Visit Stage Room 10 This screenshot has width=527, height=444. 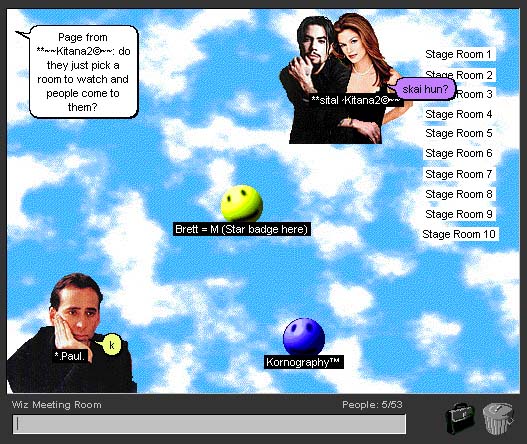[x=459, y=234]
